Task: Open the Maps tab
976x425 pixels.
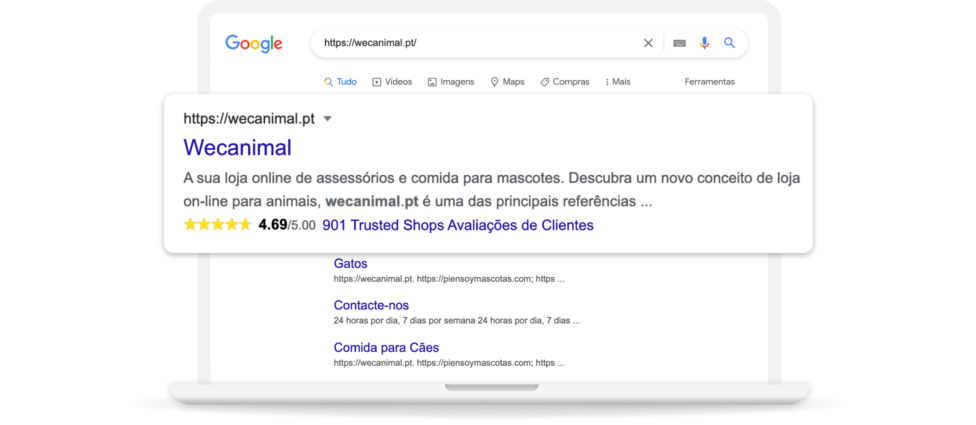Action: [507, 82]
